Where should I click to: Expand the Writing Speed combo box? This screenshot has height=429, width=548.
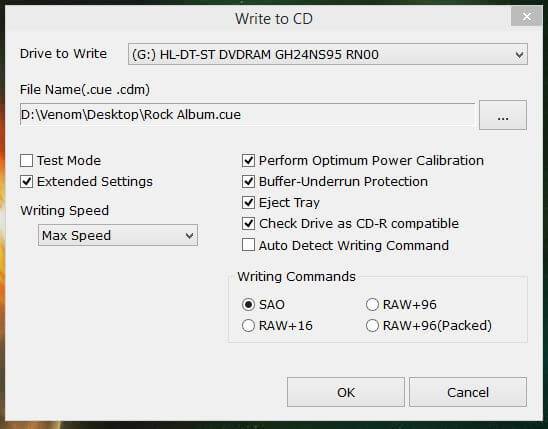click(118, 235)
